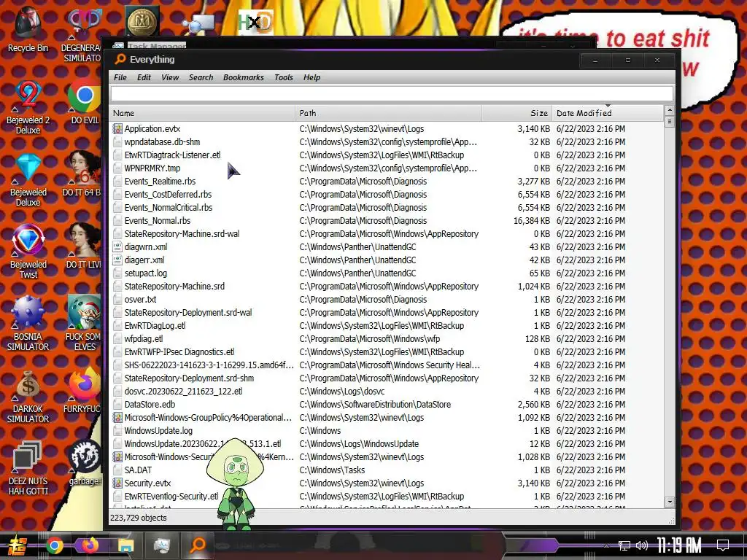Viewport: 747px width, 560px height.
Task: Select osver.txt file row
Action: (386, 299)
